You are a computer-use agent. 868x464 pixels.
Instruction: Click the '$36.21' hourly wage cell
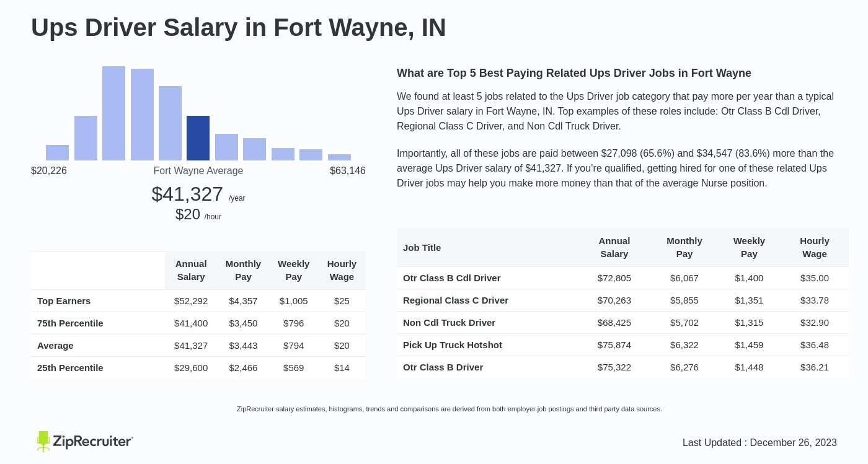click(x=815, y=367)
